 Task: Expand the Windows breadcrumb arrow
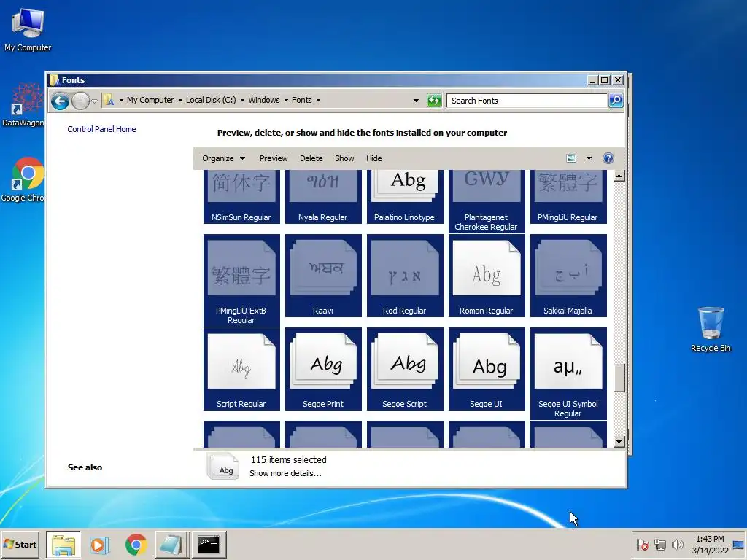[x=286, y=101]
